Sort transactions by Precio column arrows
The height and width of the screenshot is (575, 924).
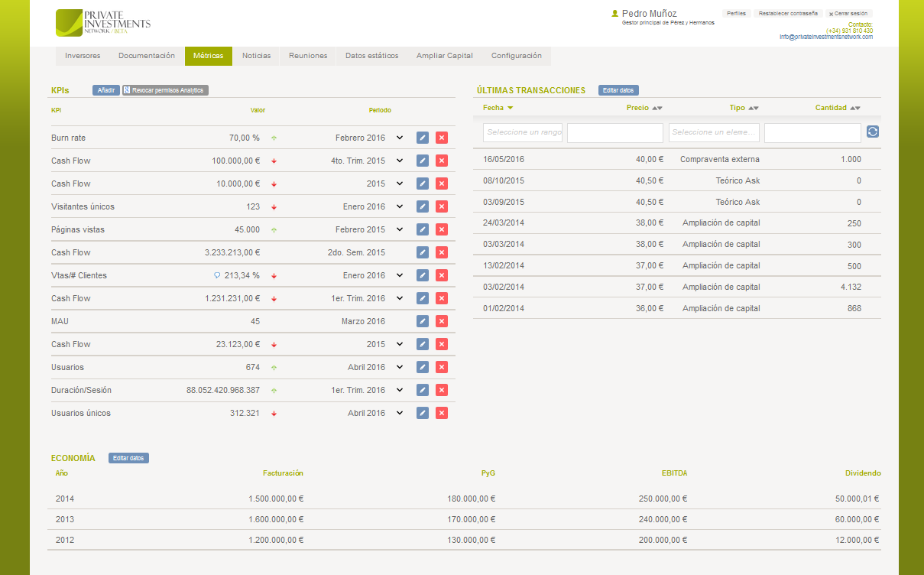(x=657, y=108)
